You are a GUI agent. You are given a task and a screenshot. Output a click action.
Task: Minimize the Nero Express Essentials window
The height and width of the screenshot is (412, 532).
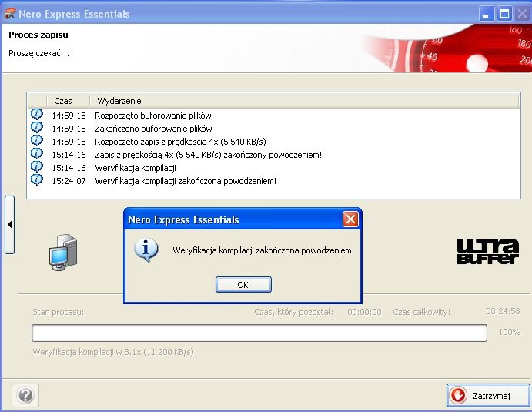point(487,14)
